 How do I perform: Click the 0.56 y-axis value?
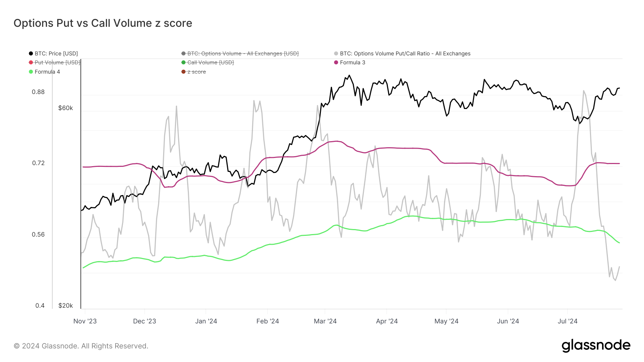38,234
